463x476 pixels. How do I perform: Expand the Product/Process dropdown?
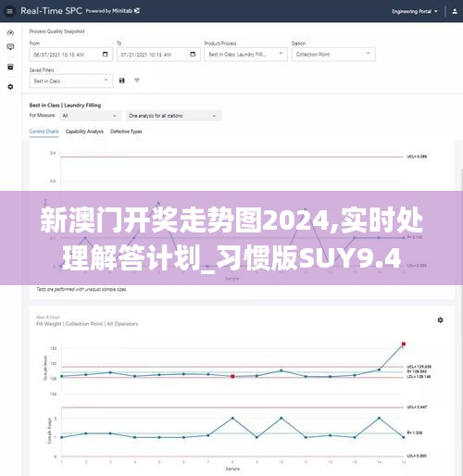(245, 55)
